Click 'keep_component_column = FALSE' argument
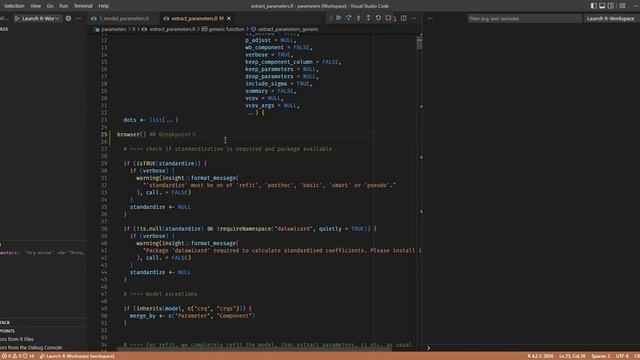This screenshot has height=360, width=640. point(293,62)
